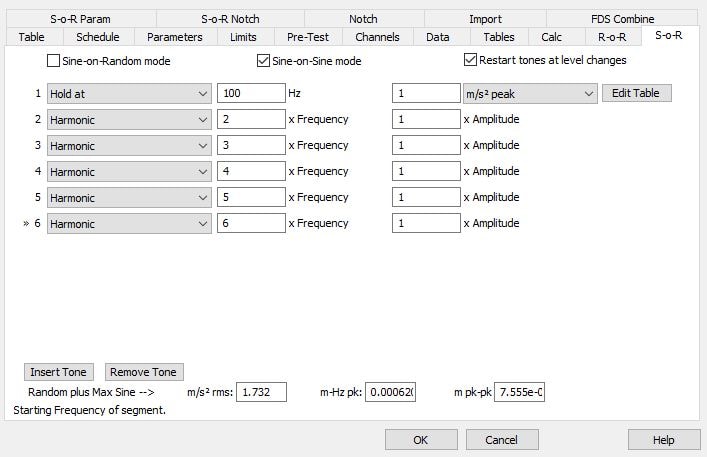Uncheck Sine-on-Sine mode

(263, 60)
